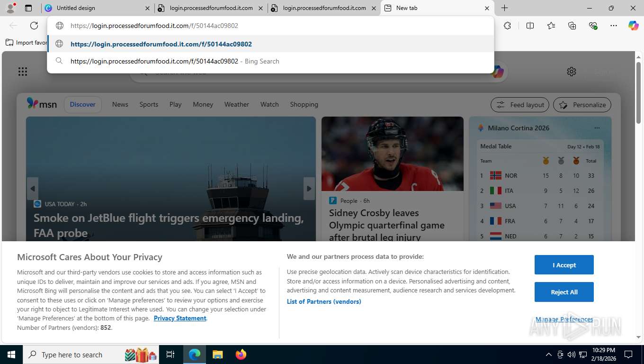Click the Feed layout button

pyautogui.click(x=520, y=105)
